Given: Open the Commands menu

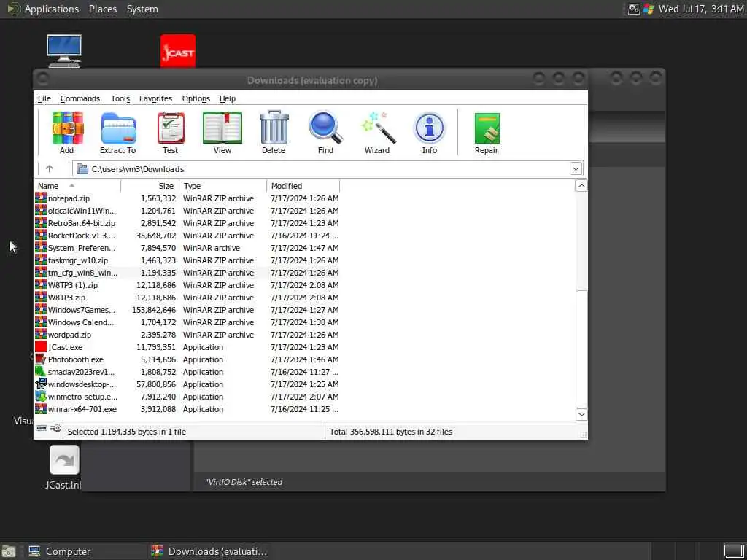Looking at the screenshot, I should click(x=80, y=98).
